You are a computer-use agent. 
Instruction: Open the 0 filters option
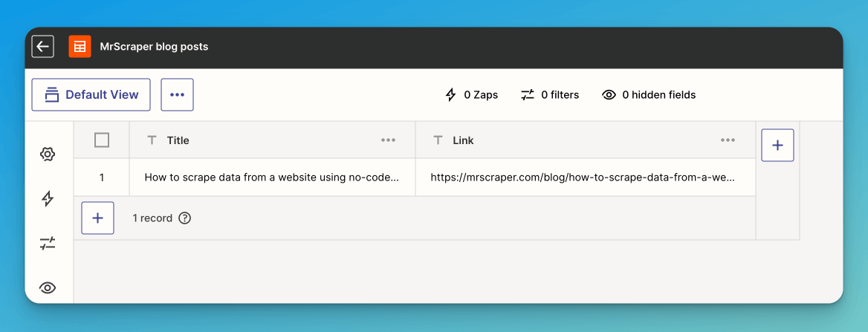click(550, 95)
